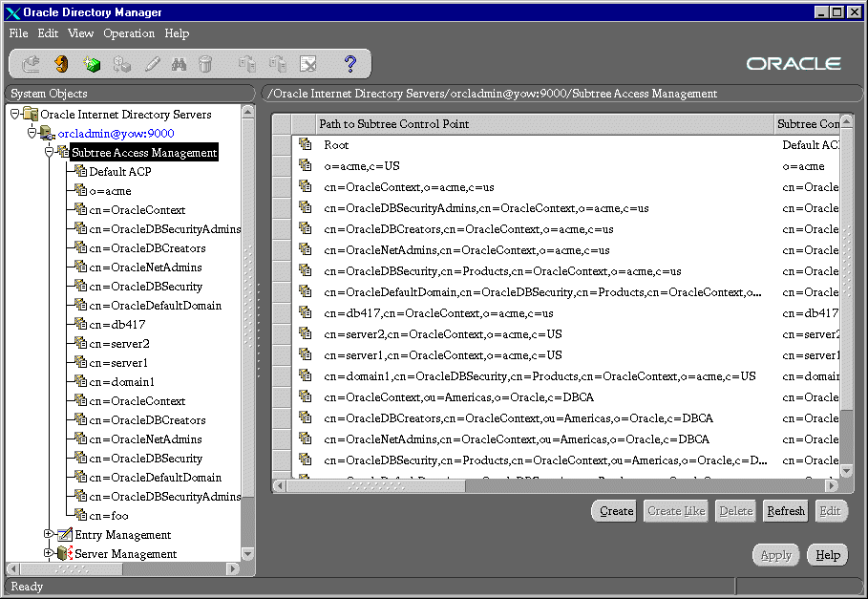Open the Operation menu
This screenshot has width=868, height=599.
(x=129, y=33)
